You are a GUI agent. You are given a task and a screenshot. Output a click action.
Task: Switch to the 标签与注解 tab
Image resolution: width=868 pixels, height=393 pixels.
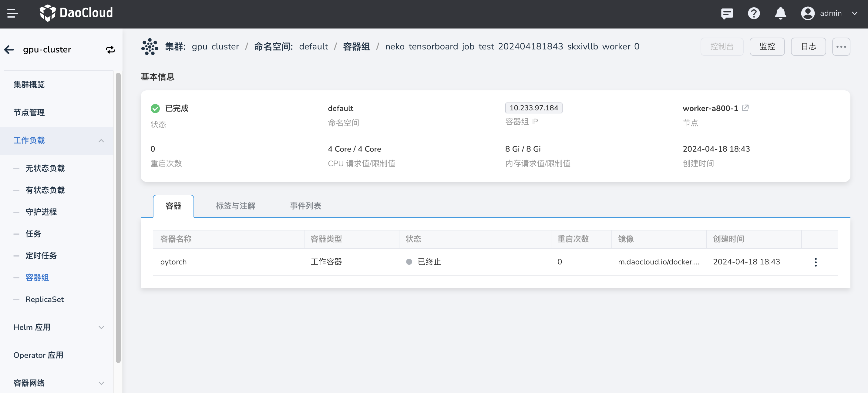pos(235,206)
